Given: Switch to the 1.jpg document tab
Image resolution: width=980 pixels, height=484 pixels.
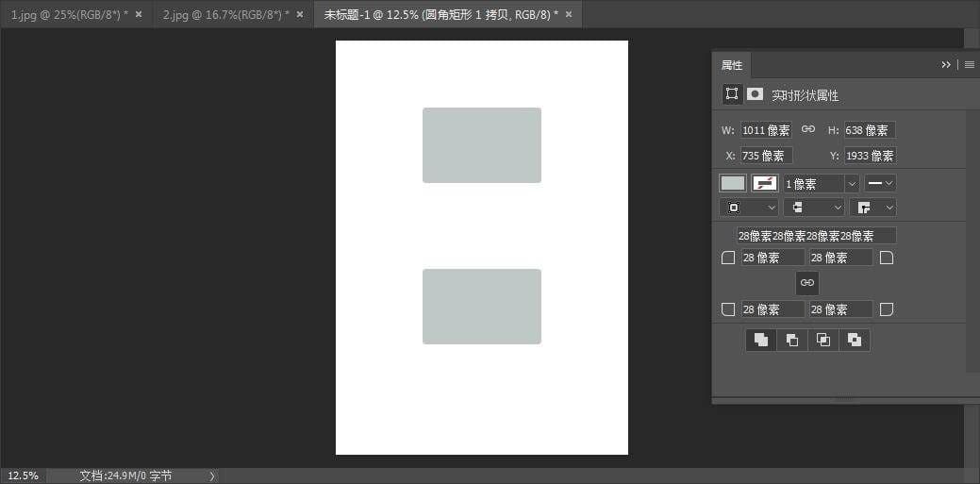Looking at the screenshot, I should coord(69,14).
